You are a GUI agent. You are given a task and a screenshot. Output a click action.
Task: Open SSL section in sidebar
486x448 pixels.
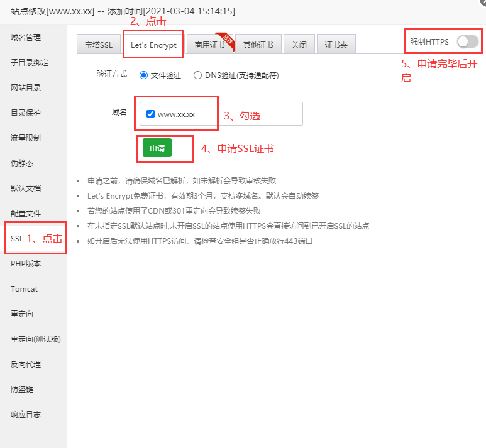point(17,239)
